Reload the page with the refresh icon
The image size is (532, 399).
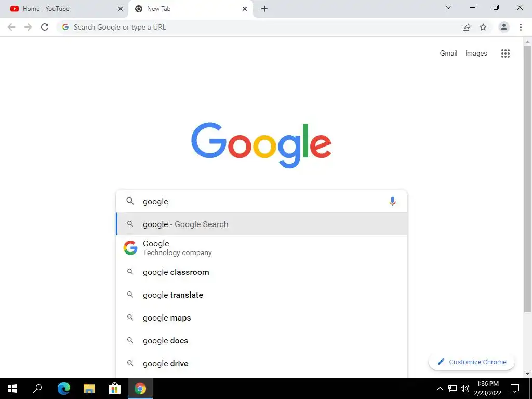point(45,27)
